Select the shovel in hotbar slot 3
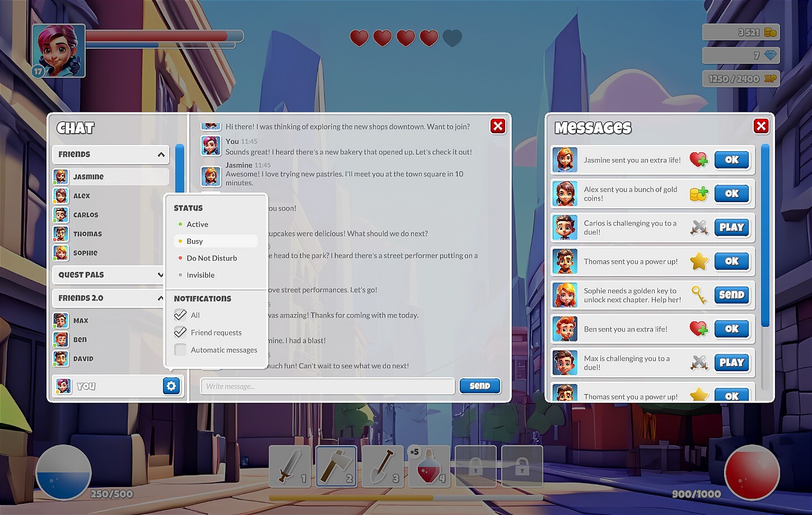The image size is (812, 515). [x=382, y=466]
